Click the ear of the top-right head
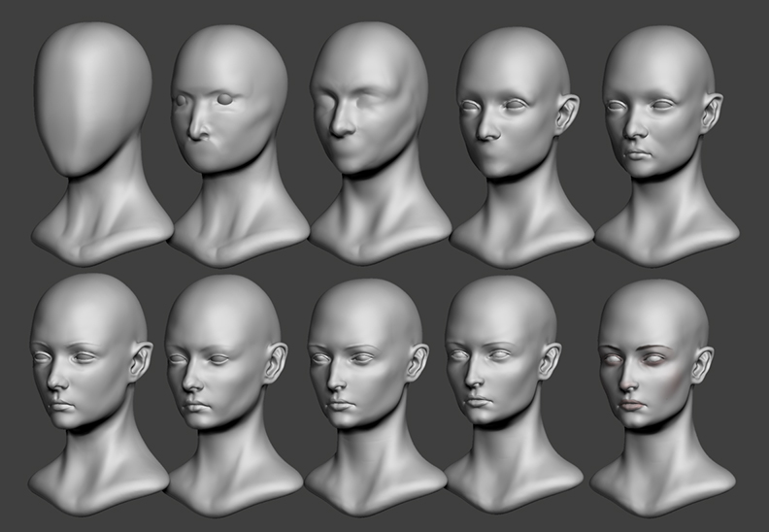Image resolution: width=769 pixels, height=532 pixels. coord(711,114)
